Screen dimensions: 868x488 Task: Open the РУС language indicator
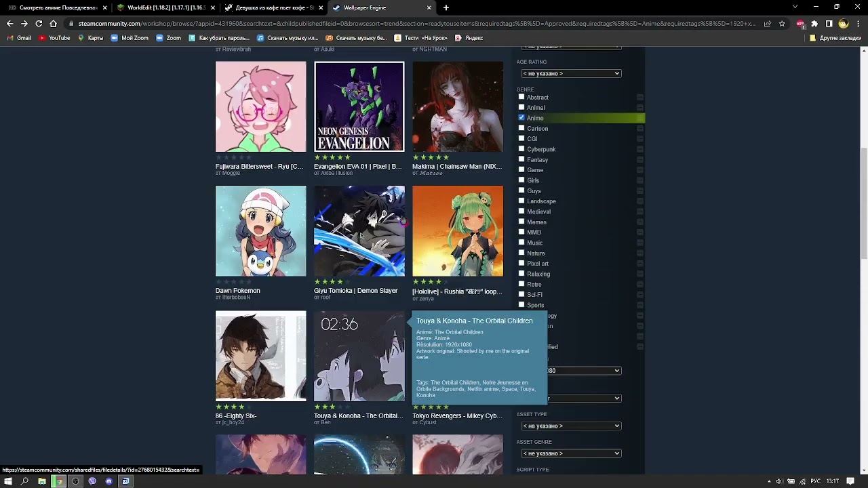816,481
